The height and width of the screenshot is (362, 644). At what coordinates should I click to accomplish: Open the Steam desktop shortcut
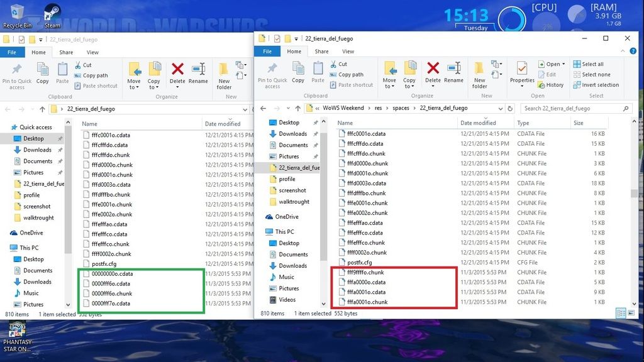[x=52, y=16]
